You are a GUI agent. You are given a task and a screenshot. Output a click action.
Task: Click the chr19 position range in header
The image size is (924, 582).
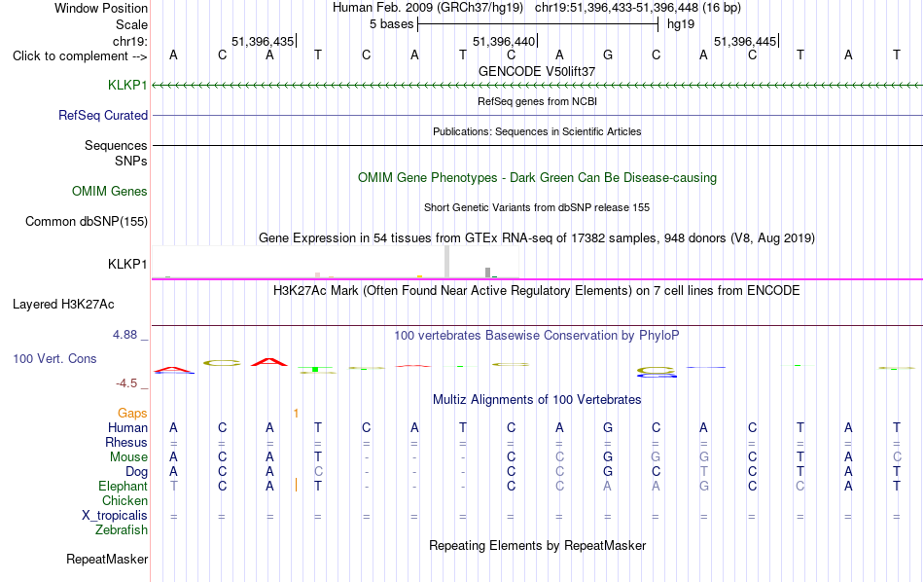617,8
